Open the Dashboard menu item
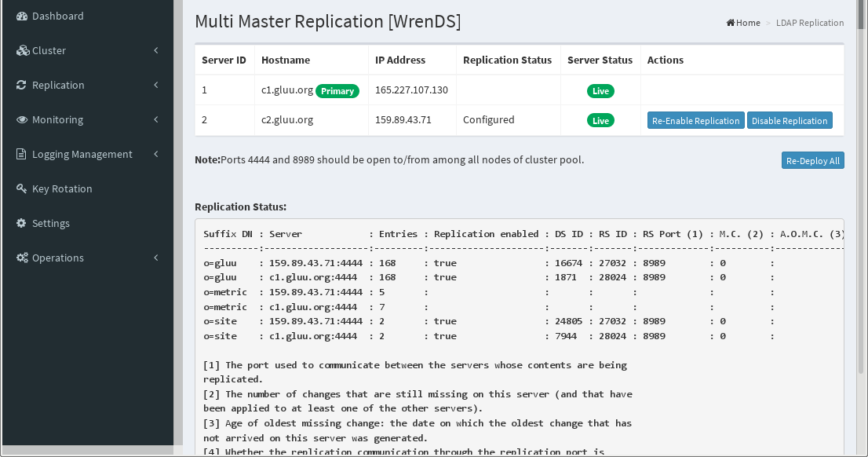Screen dimensions: 868x457 coord(87,16)
